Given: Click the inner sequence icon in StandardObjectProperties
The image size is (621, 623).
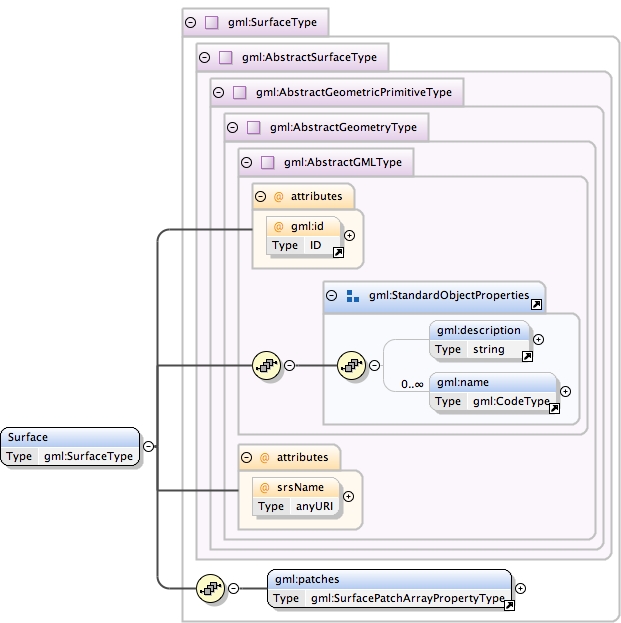Looking at the screenshot, I should point(351,366).
